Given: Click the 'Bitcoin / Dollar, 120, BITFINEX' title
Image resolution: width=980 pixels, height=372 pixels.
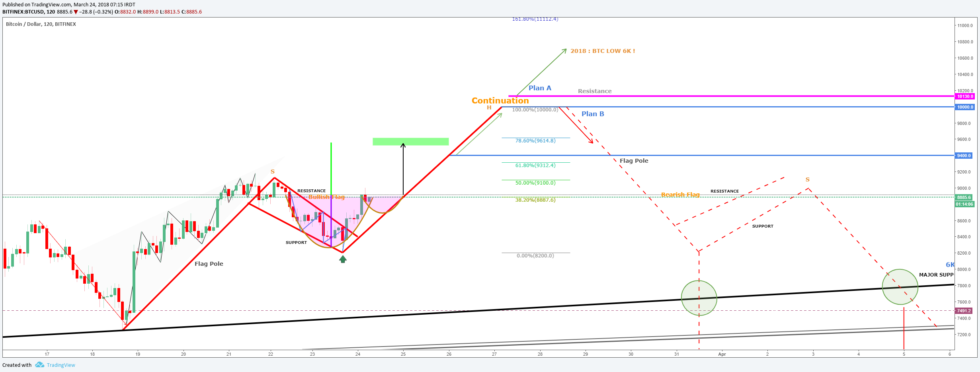Looking at the screenshot, I should [x=41, y=24].
